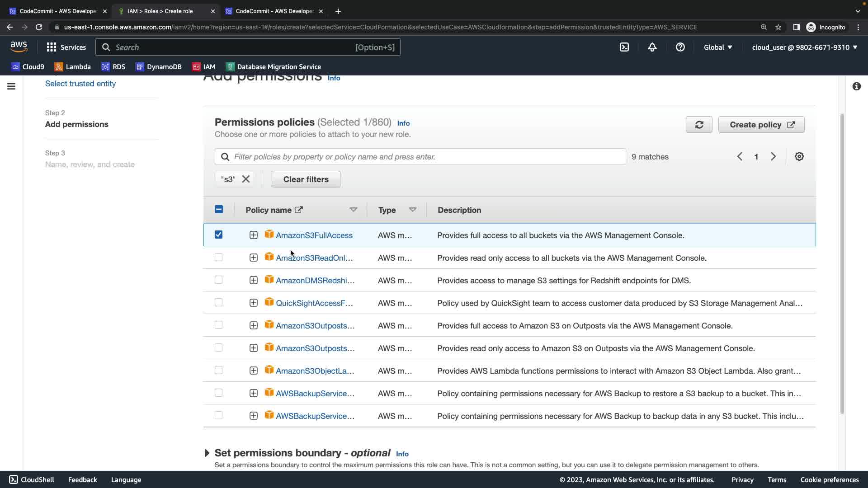This screenshot has height=488, width=868.
Task: Expand the AmazonDMSRedshift policy row details
Action: [x=254, y=280]
